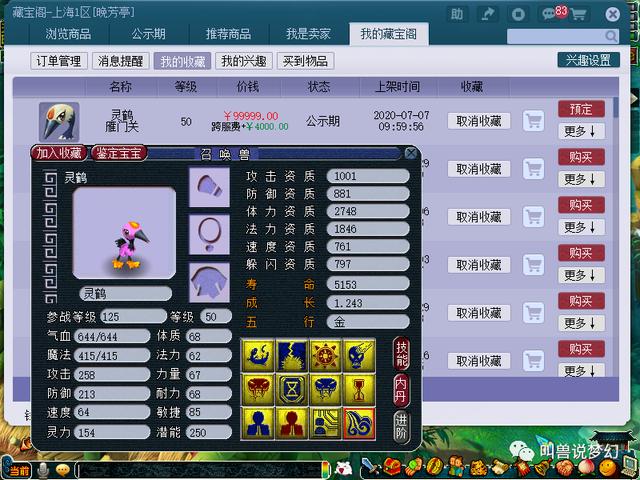Click the necklace equipment slot
The height and width of the screenshot is (480, 640).
click(x=209, y=235)
